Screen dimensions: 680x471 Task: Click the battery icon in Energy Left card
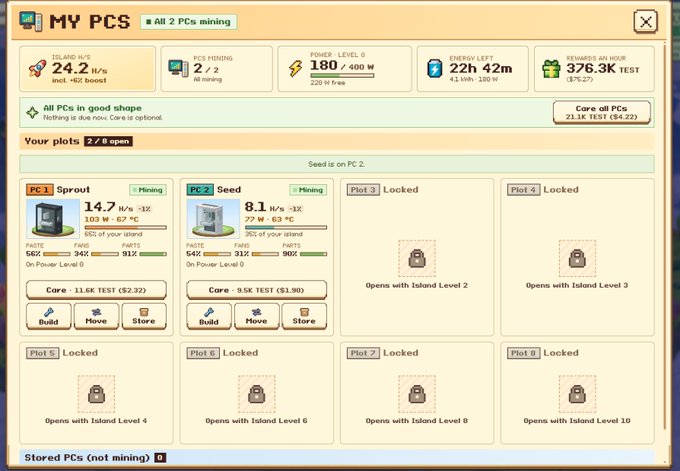click(435, 69)
